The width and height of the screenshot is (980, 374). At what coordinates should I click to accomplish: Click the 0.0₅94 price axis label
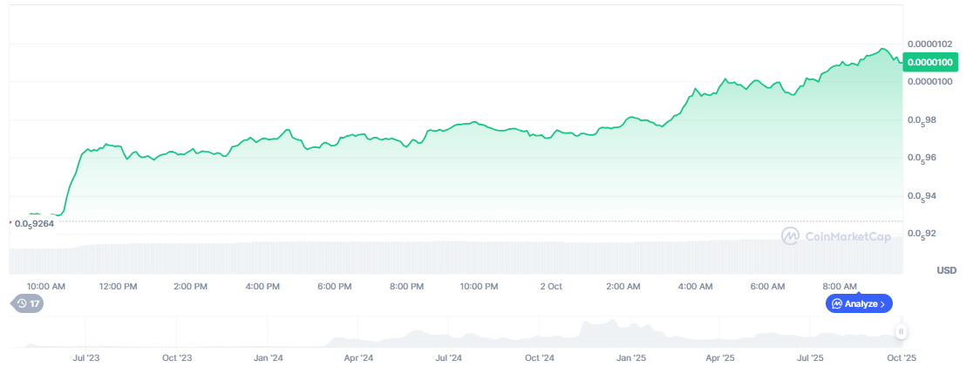(922, 196)
